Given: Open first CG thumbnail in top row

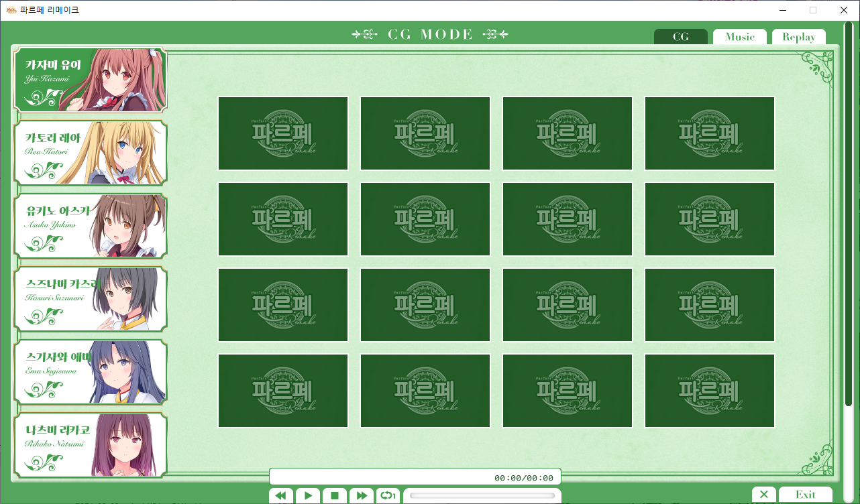Looking at the screenshot, I should click(283, 133).
